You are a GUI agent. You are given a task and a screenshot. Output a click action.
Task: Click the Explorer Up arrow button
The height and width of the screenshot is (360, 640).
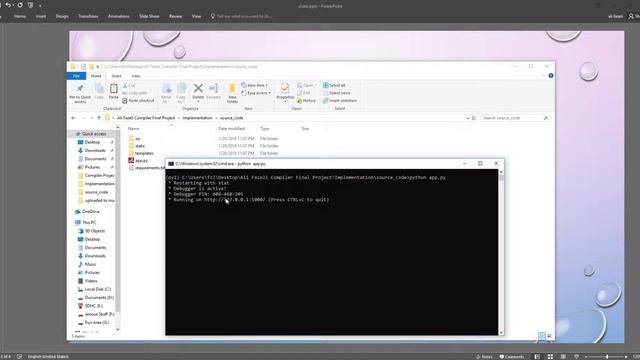click(x=99, y=118)
